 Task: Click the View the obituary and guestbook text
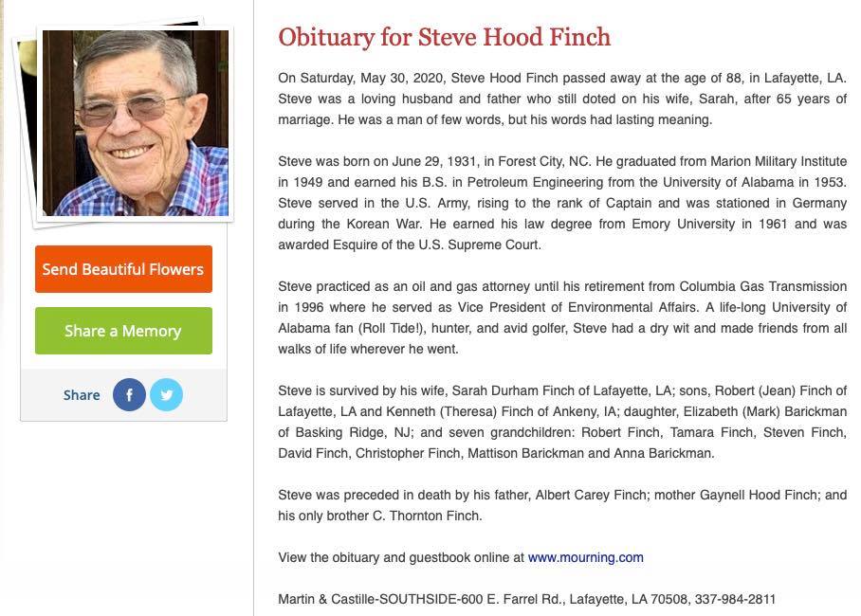400,557
